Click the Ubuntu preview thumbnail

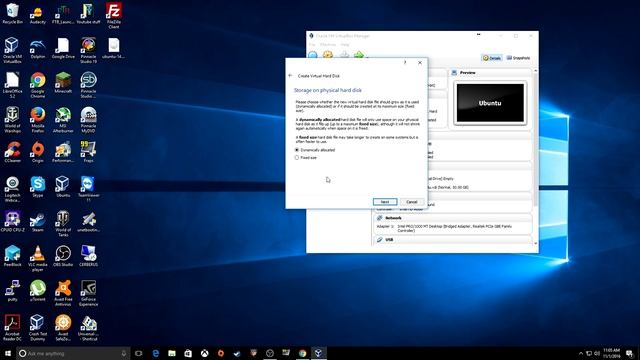[490, 103]
